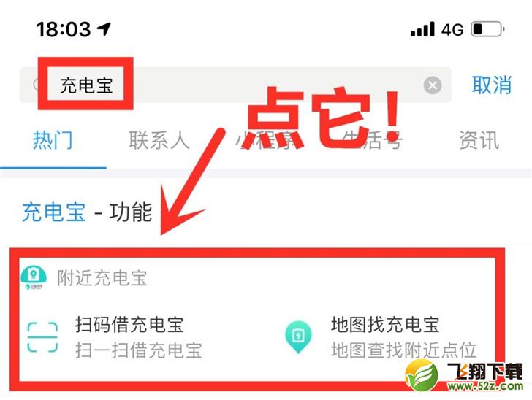Tap the teal map pin charging icon
The width and height of the screenshot is (532, 400).
tap(298, 337)
